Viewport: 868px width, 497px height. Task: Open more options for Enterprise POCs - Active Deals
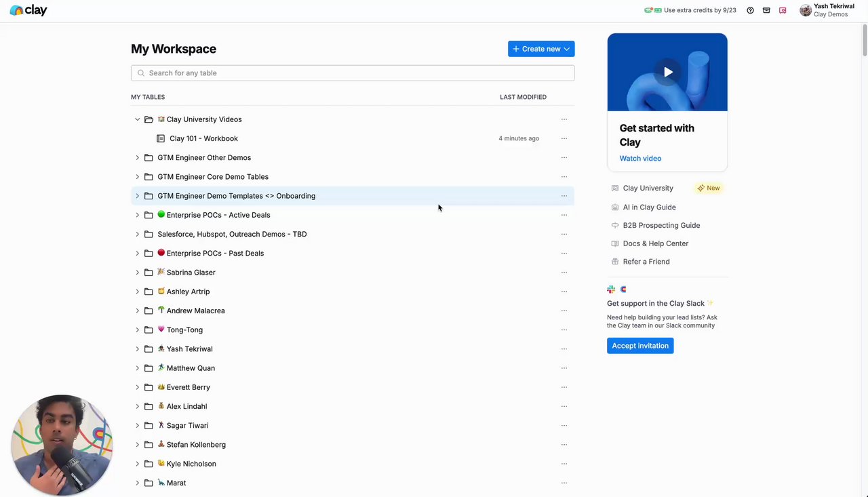pyautogui.click(x=564, y=215)
